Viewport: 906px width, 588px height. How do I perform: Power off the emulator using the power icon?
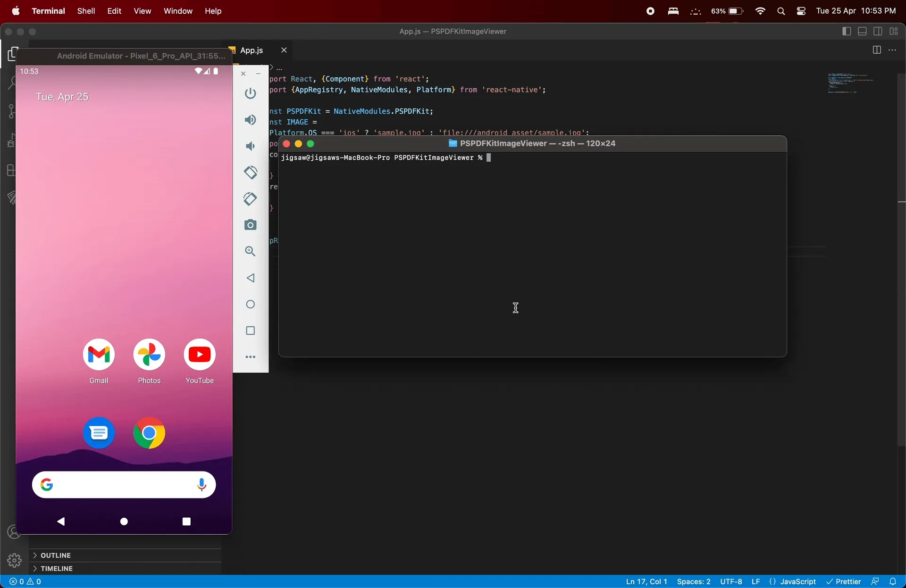pos(251,93)
